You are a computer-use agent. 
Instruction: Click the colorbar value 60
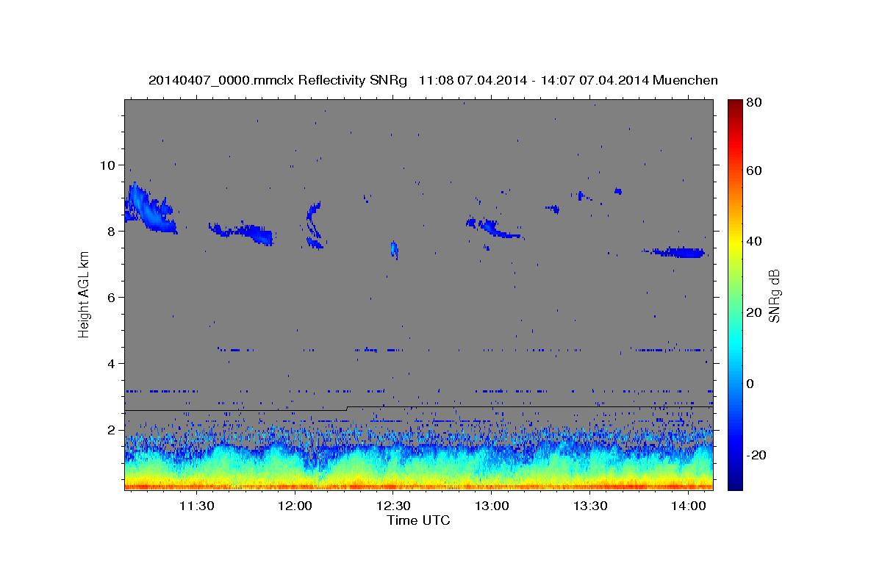tap(756, 171)
